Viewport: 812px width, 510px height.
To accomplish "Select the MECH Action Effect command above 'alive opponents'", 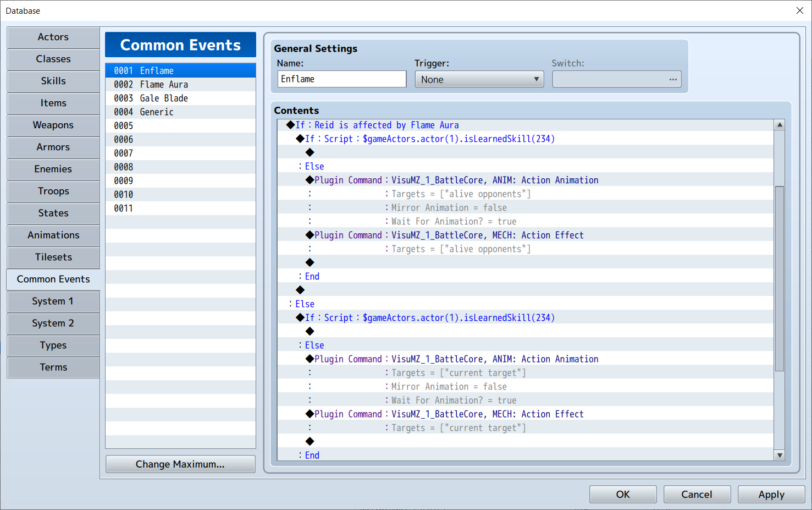I will coord(526,235).
